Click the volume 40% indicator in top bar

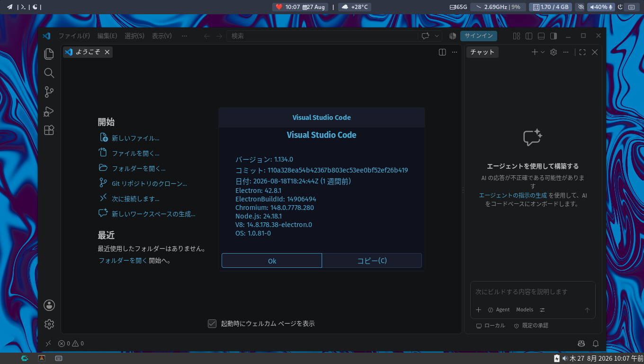pos(601,7)
